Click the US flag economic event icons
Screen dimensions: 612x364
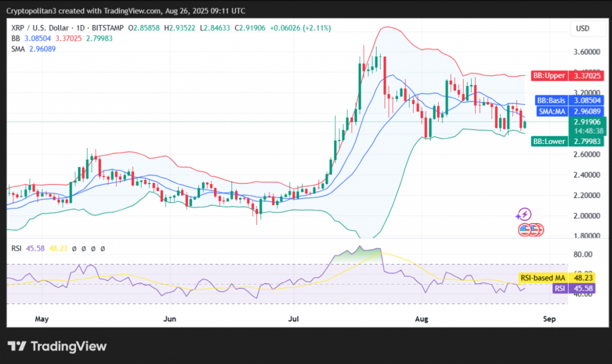(x=530, y=230)
